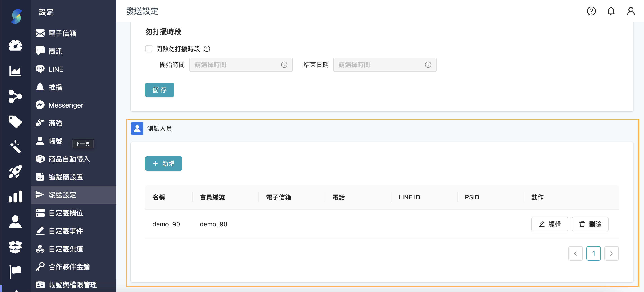The image size is (644, 292).
Task: Go to previous page arrow
Action: coord(575,253)
